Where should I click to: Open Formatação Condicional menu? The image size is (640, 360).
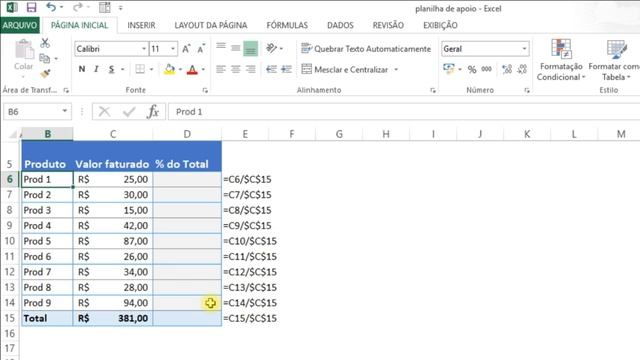point(561,60)
